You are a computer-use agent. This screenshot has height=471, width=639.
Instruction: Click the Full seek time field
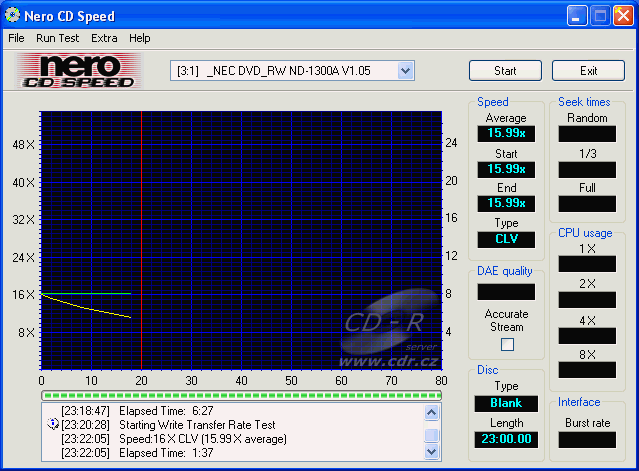(x=587, y=204)
